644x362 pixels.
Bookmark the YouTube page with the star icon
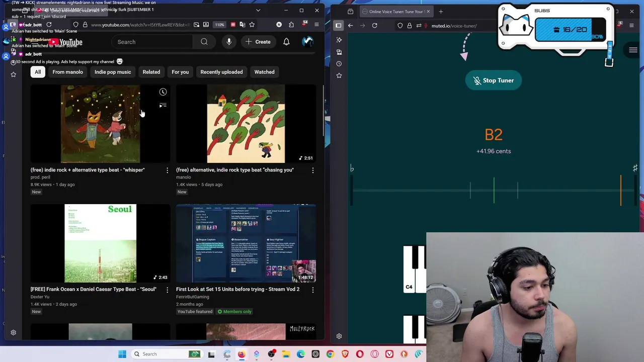pyautogui.click(x=252, y=25)
